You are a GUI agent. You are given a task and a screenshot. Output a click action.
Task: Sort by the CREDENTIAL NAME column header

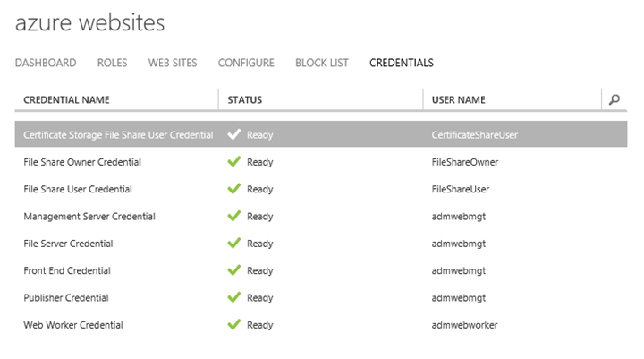click(66, 100)
